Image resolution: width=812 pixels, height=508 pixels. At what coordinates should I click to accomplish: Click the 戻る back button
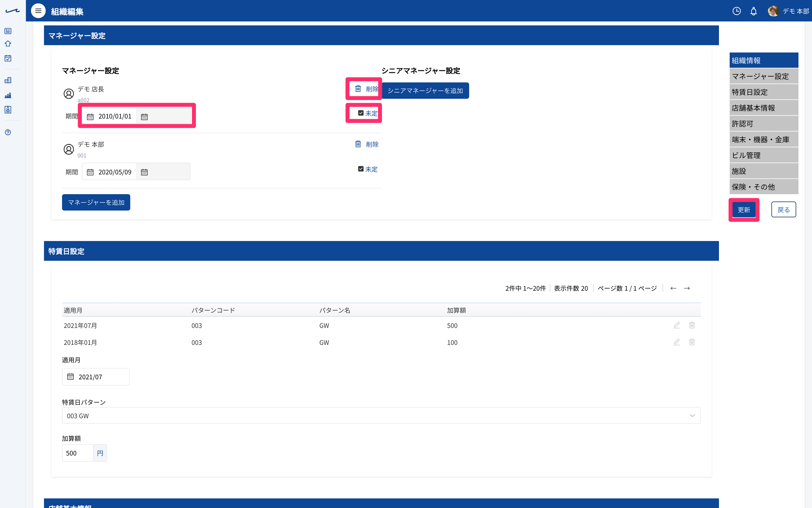tap(784, 210)
